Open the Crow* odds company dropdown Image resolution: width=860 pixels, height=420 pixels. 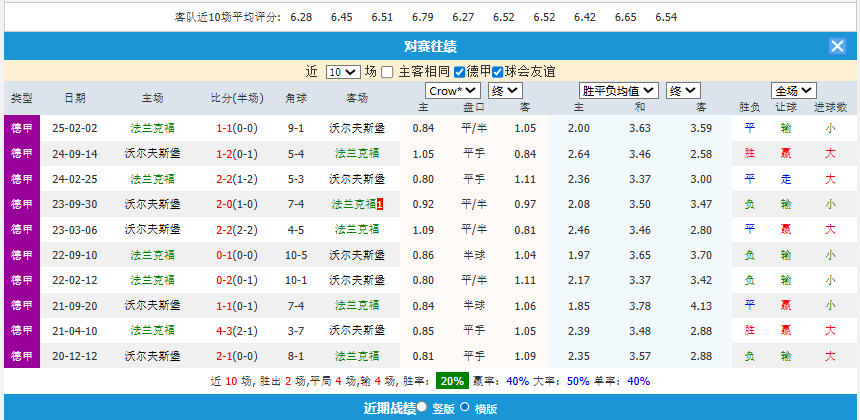point(453,90)
